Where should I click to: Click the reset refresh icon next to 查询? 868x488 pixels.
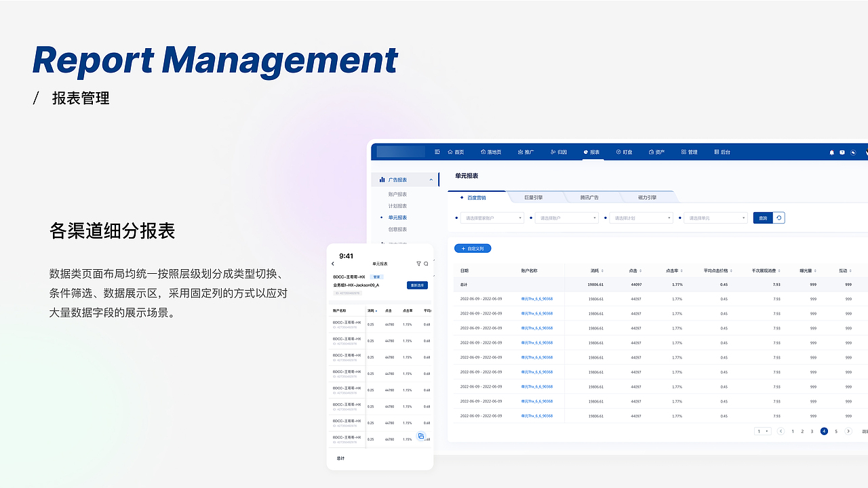pyautogui.click(x=779, y=218)
